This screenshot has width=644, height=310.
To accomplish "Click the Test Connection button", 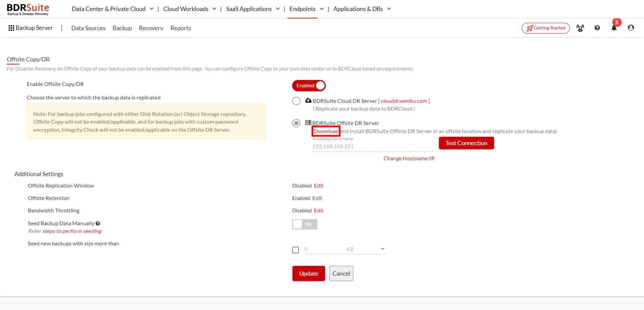I will click(x=466, y=143).
